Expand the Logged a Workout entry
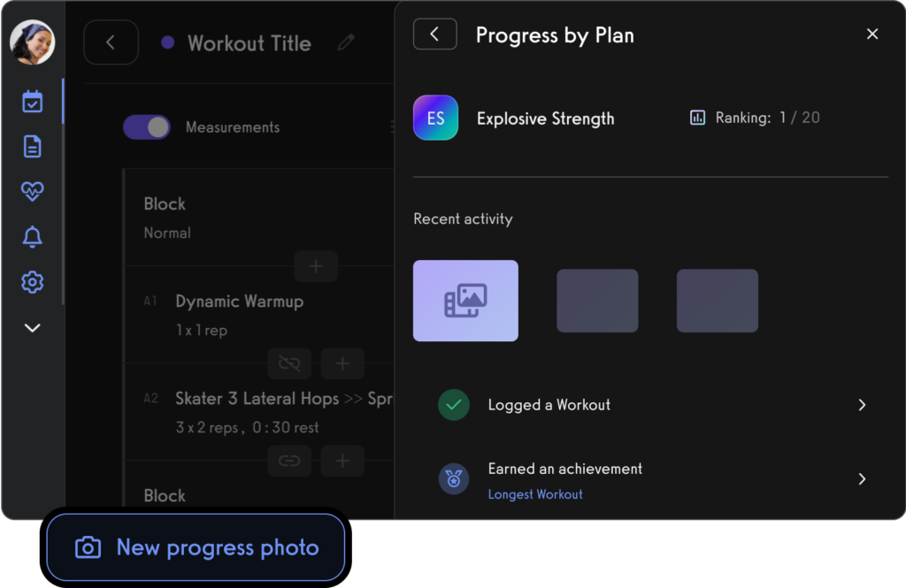Image resolution: width=906 pixels, height=588 pixels. [862, 404]
